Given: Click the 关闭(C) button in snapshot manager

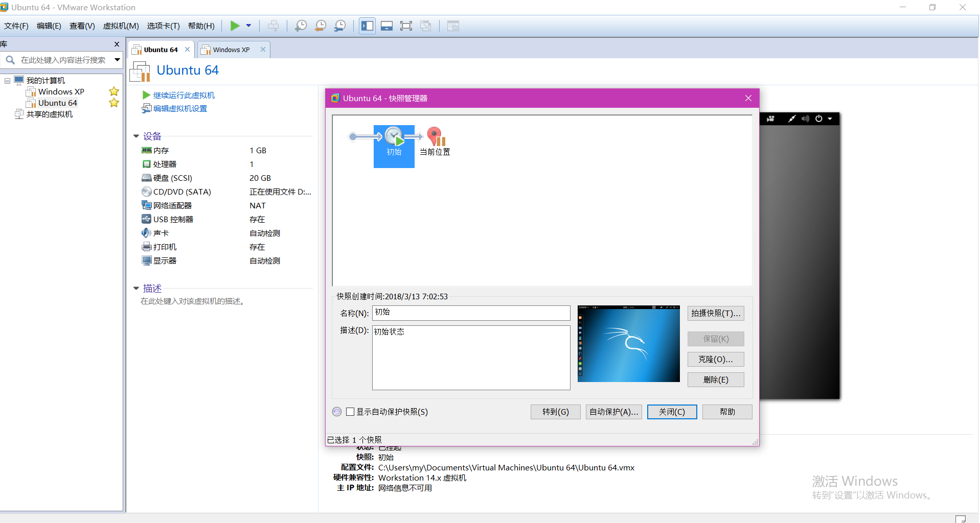Looking at the screenshot, I should 672,412.
